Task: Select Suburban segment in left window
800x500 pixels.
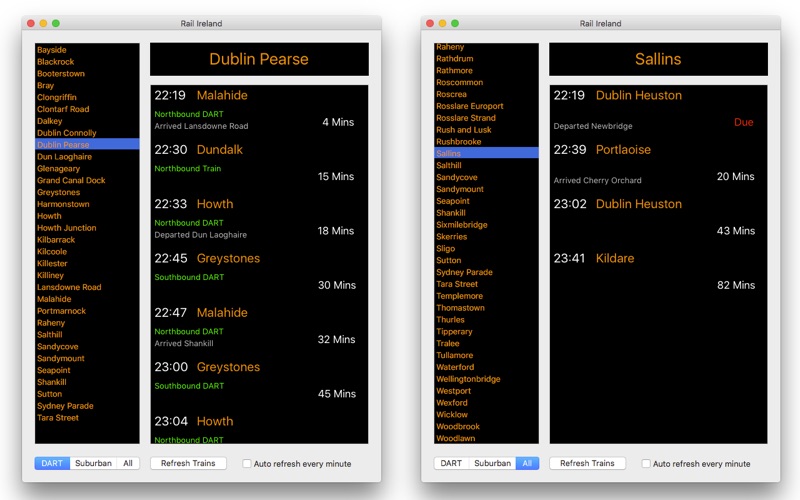Action: point(93,463)
